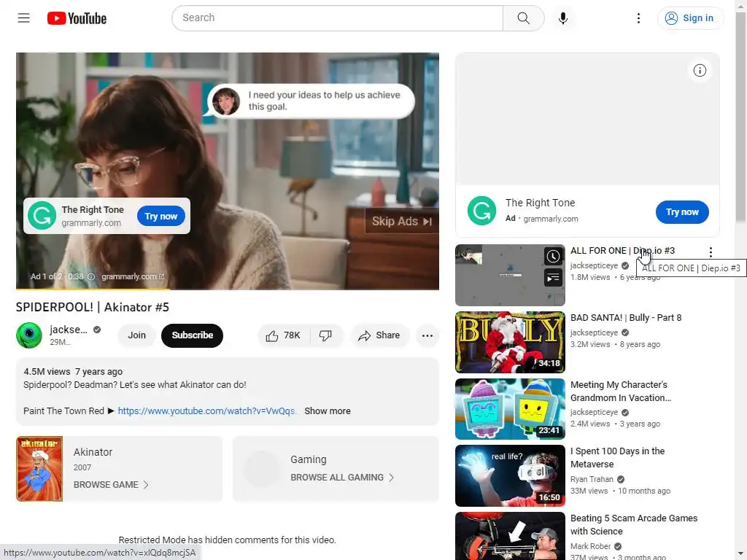This screenshot has height=560, width=747.
Task: Click Ryan Trahan channel name
Action: (x=592, y=479)
